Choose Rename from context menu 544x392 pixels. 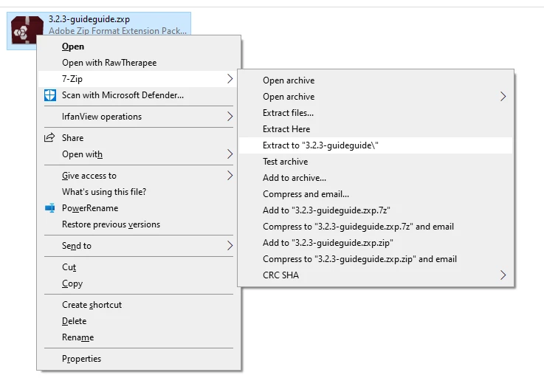[x=139, y=337]
